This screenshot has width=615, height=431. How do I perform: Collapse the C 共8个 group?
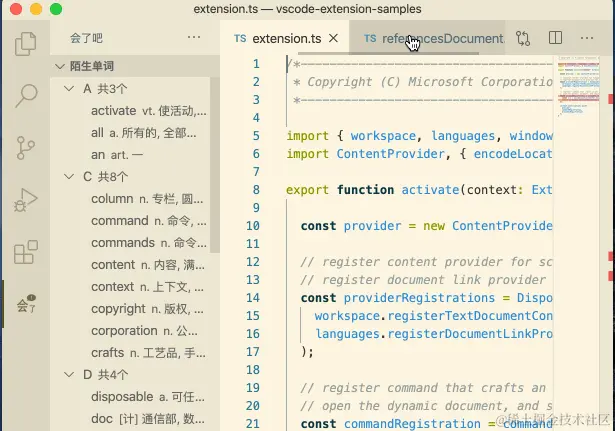[69, 176]
